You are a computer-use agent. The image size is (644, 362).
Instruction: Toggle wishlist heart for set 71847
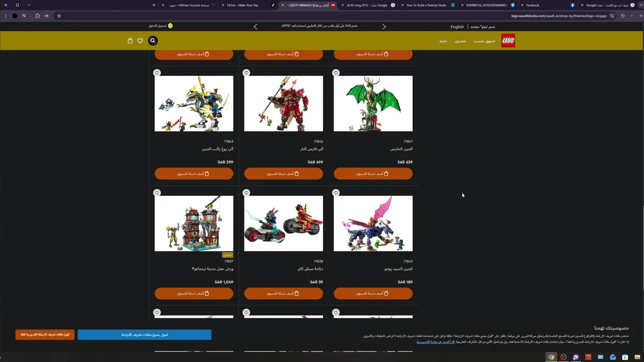click(336, 73)
